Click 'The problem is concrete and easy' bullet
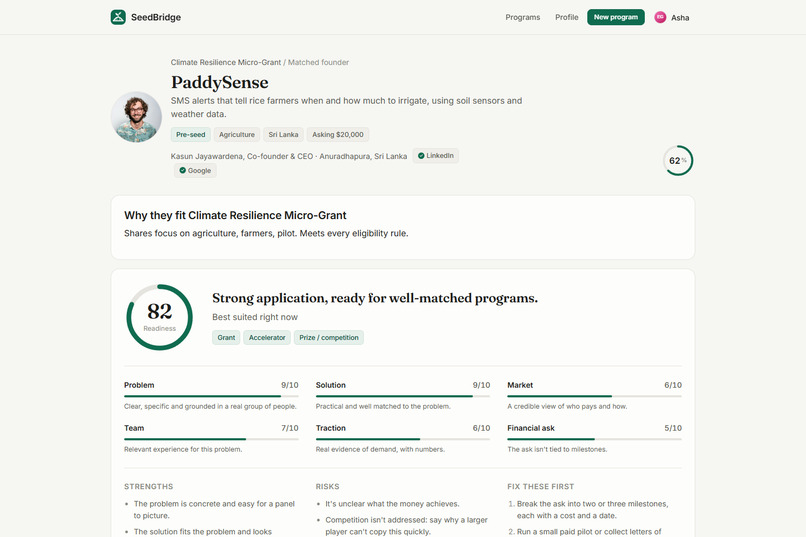 (x=214, y=510)
